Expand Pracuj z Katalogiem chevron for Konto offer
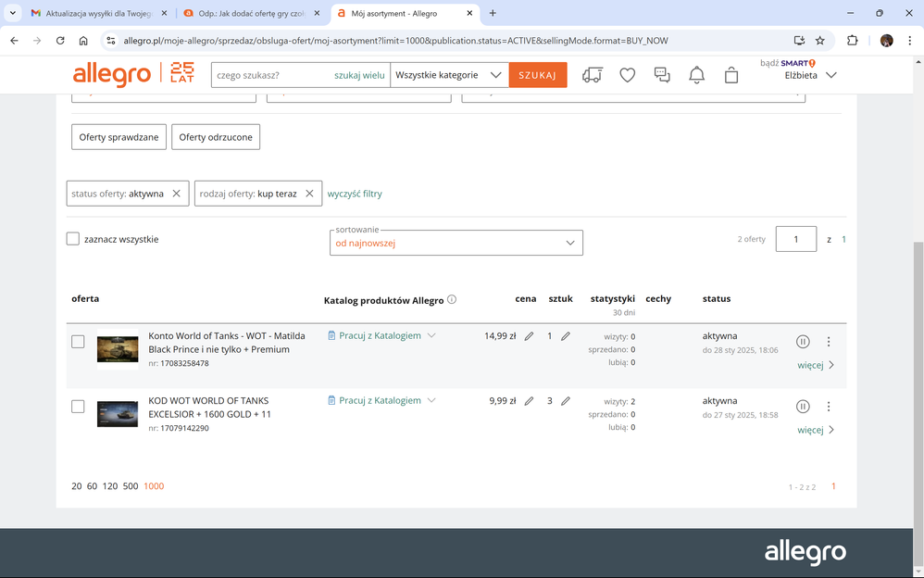Screen dimensions: 924x578 [431, 335]
